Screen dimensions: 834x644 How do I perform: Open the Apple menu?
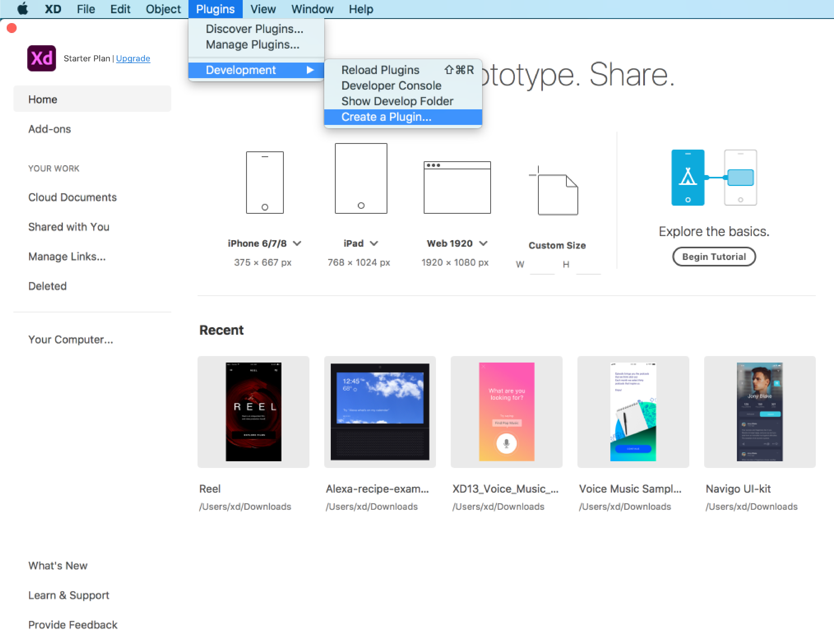point(23,9)
